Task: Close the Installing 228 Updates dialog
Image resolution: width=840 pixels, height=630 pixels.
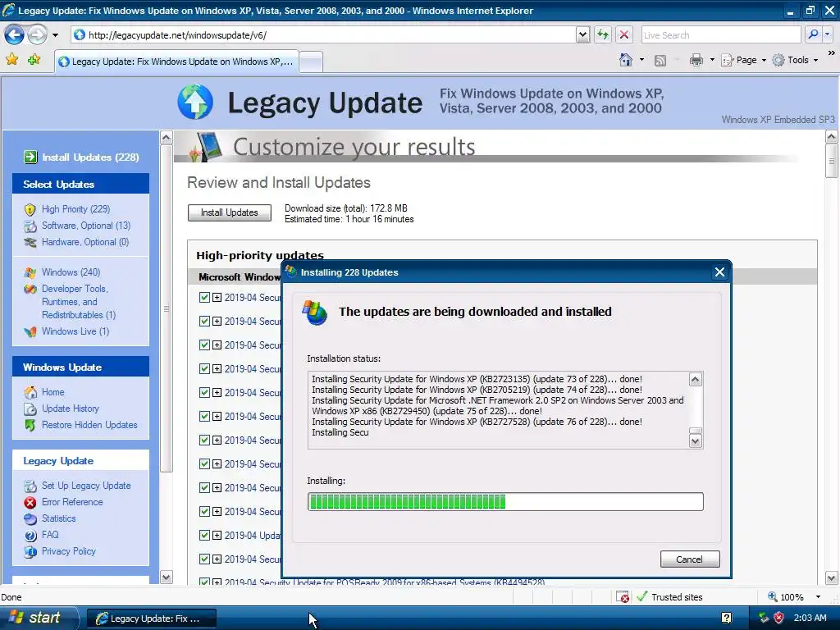Action: point(719,272)
